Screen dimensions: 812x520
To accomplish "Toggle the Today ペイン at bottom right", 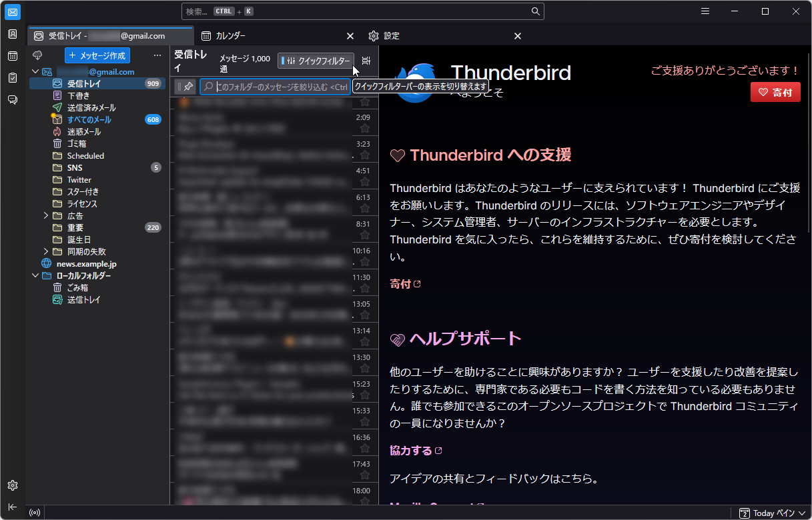I will (x=771, y=513).
